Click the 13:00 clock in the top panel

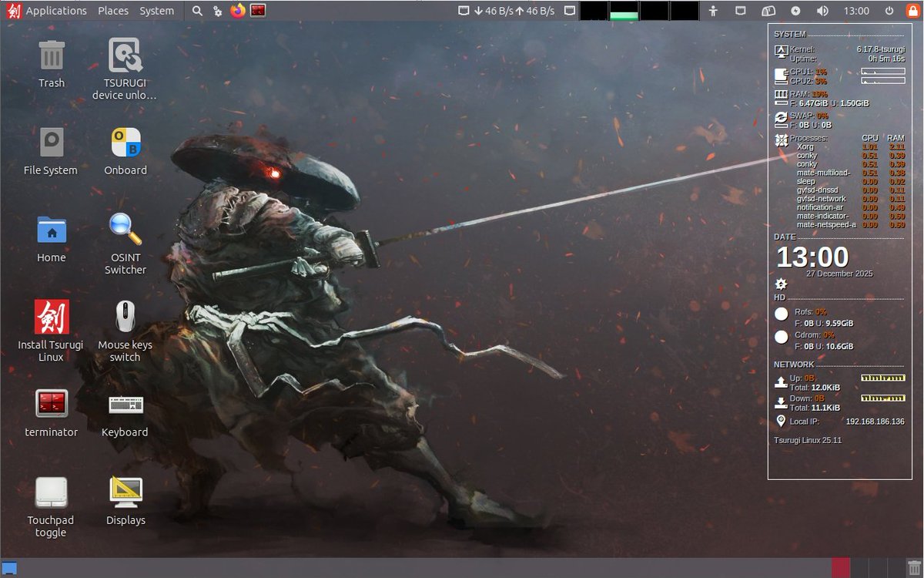pyautogui.click(x=856, y=11)
